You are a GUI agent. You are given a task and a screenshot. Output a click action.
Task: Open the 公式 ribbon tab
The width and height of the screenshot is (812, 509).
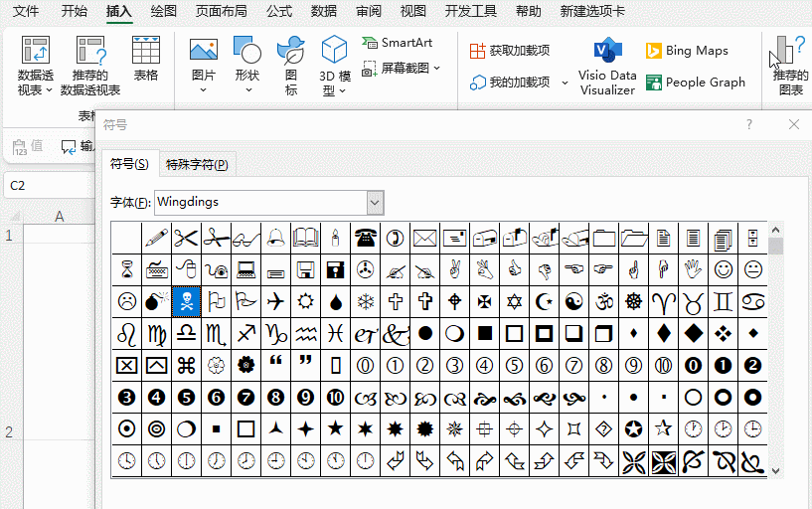tap(279, 11)
